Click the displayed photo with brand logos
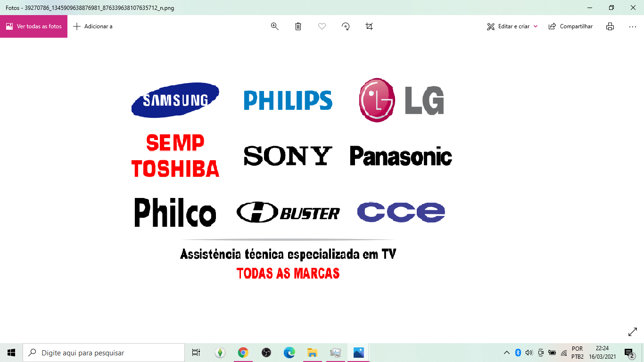This screenshot has height=362, width=644. tap(292, 179)
